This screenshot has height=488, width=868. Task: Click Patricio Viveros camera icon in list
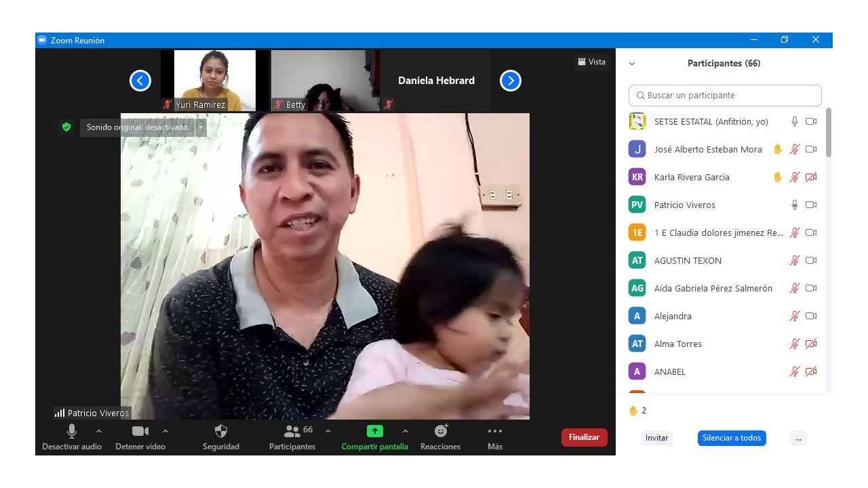811,205
